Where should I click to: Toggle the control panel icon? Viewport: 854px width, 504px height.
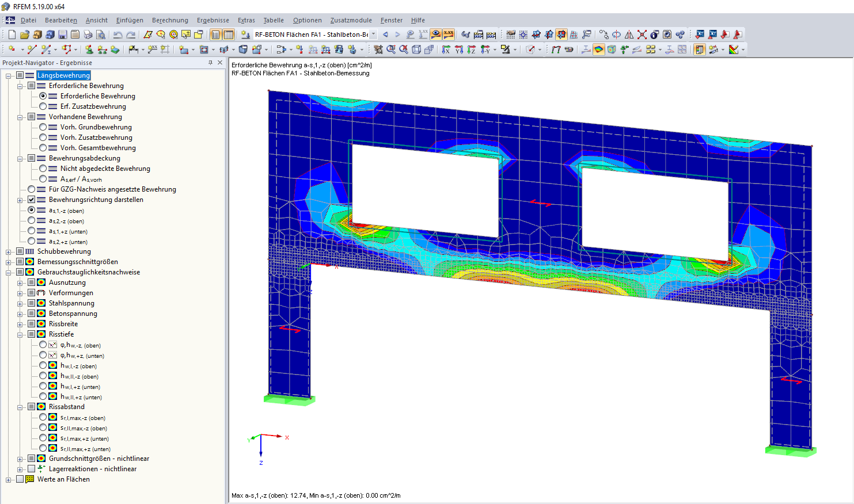point(700,49)
